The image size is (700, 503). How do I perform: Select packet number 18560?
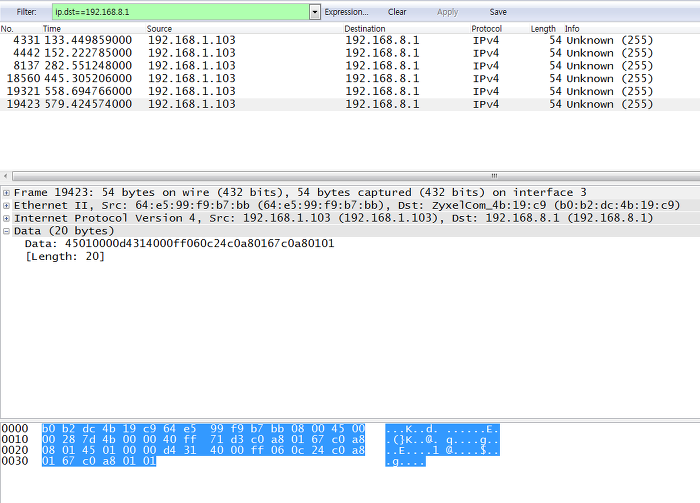point(350,79)
